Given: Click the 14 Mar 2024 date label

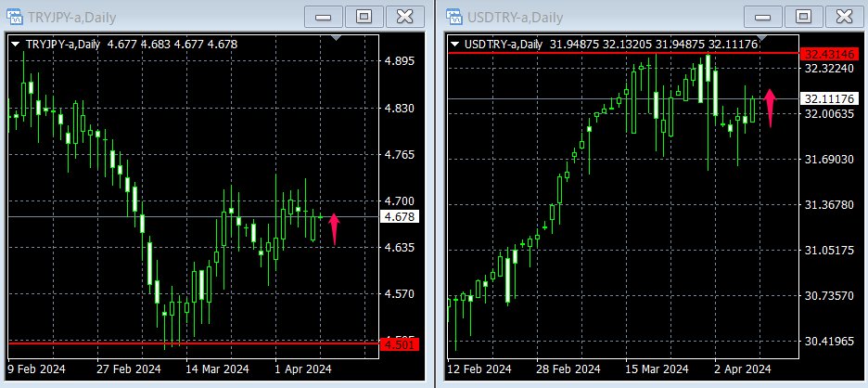Looking at the screenshot, I should pos(218,369).
